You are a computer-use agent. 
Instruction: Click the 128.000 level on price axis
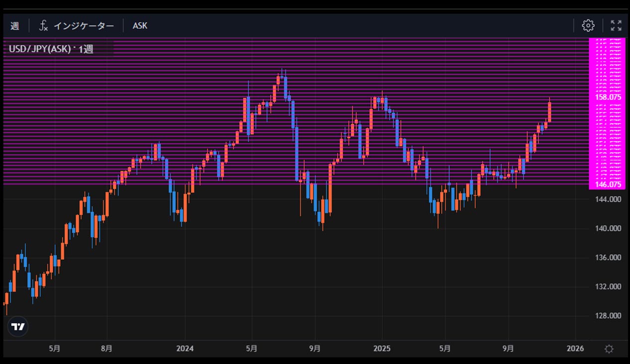coord(608,316)
